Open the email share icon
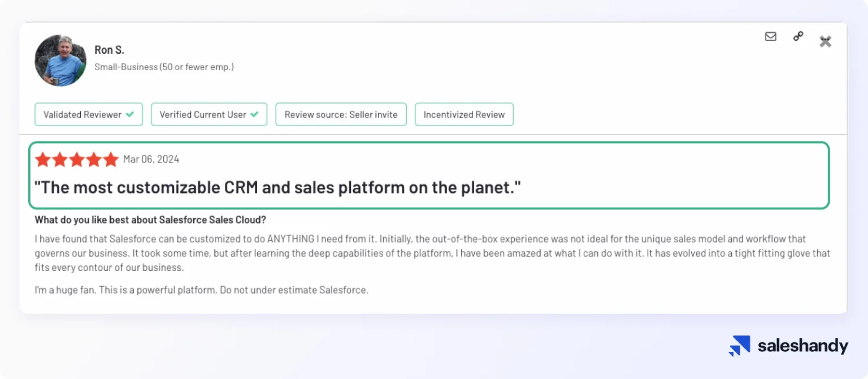The height and width of the screenshot is (379, 868). tap(770, 36)
